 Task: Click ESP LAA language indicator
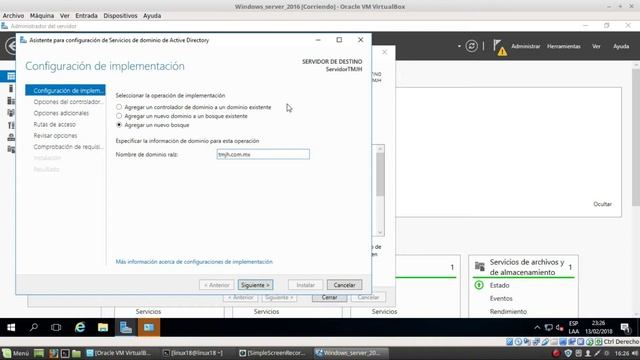[x=573, y=327]
